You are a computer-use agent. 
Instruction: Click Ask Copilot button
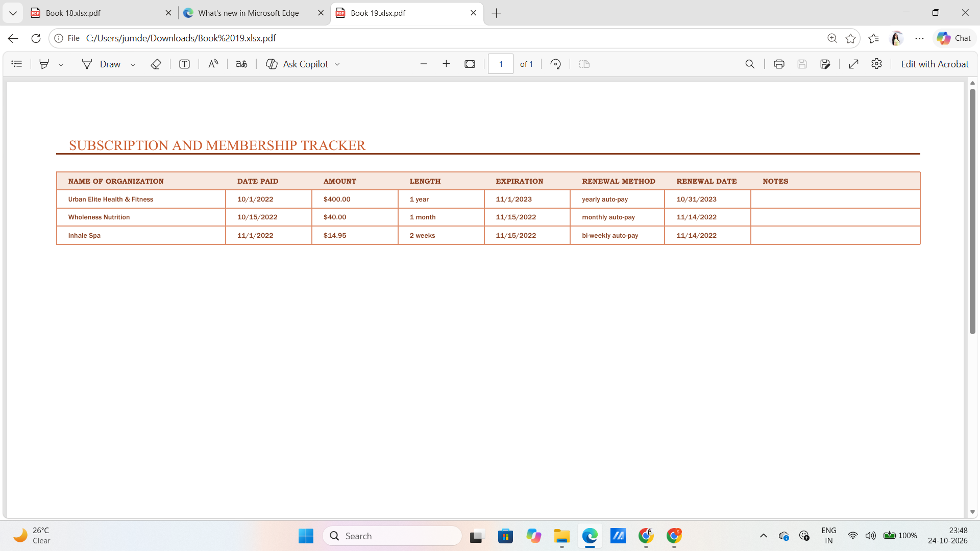tap(297, 64)
